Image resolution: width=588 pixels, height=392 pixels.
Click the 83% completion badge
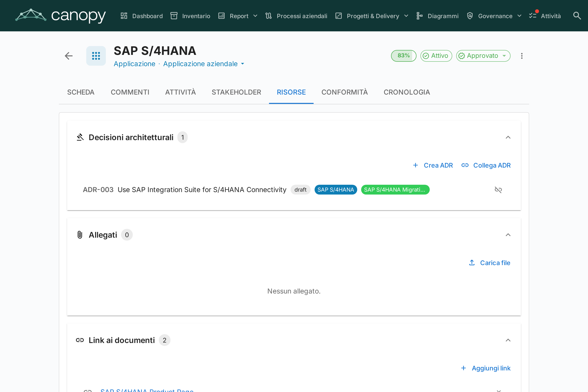(x=404, y=56)
